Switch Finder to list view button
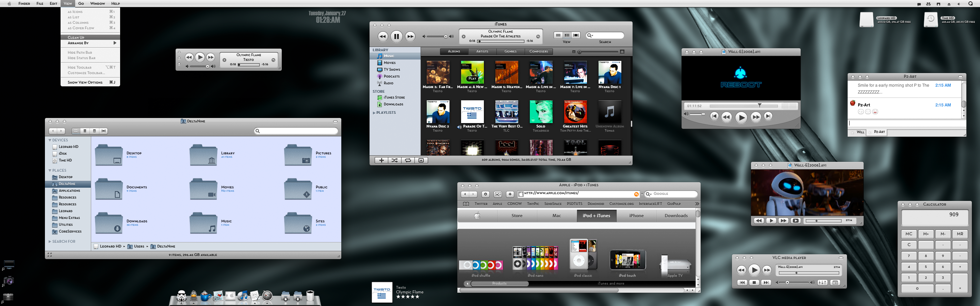Viewport: 980px width, 306px height. coord(85,131)
